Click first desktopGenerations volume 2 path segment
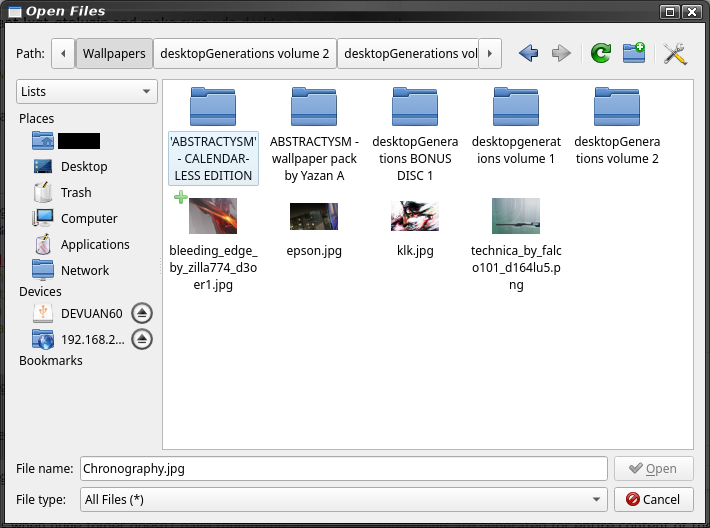 point(245,53)
